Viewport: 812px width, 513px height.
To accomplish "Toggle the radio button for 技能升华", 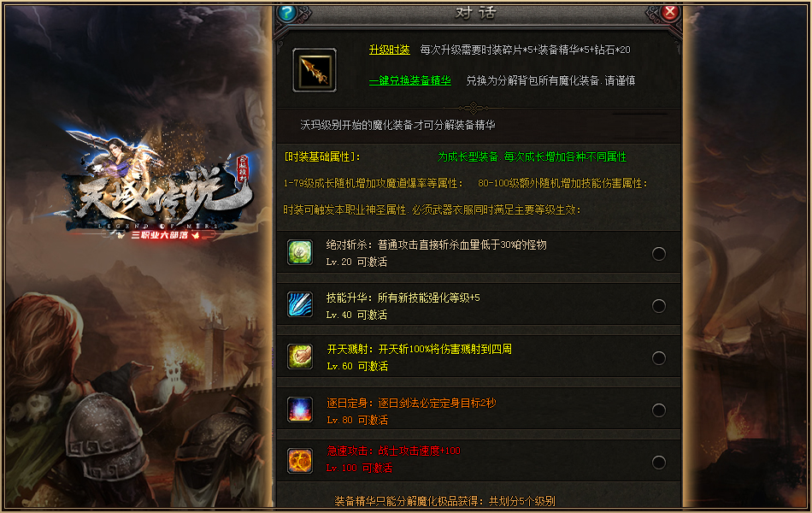I will (x=659, y=306).
